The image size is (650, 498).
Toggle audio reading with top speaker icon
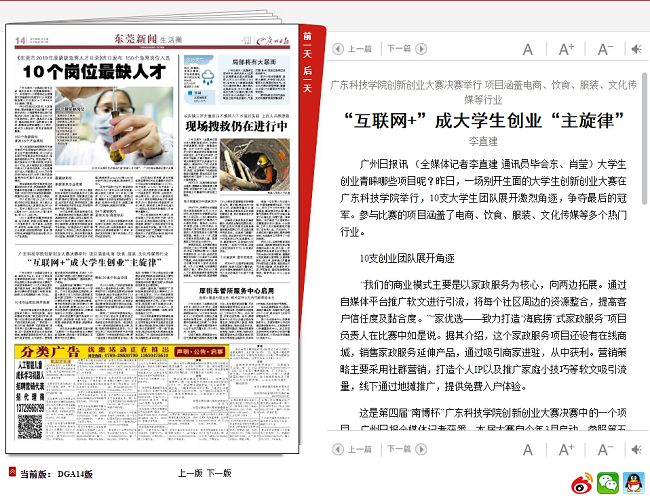click(x=636, y=49)
